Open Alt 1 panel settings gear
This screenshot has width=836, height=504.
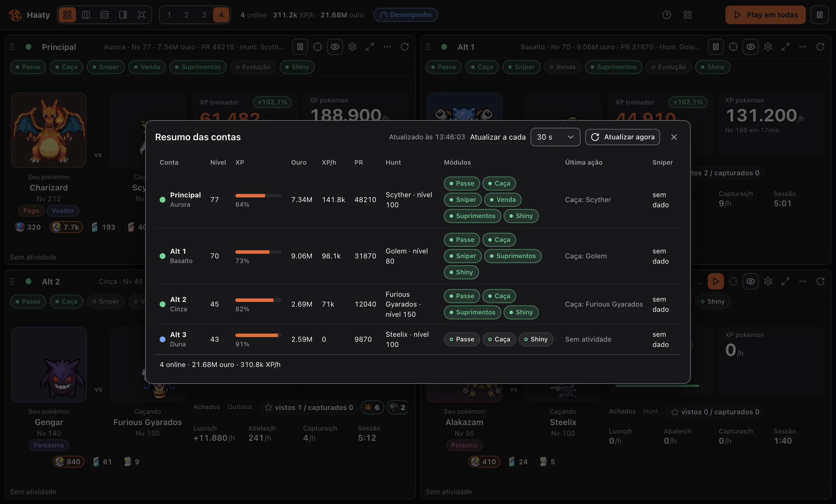[768, 46]
